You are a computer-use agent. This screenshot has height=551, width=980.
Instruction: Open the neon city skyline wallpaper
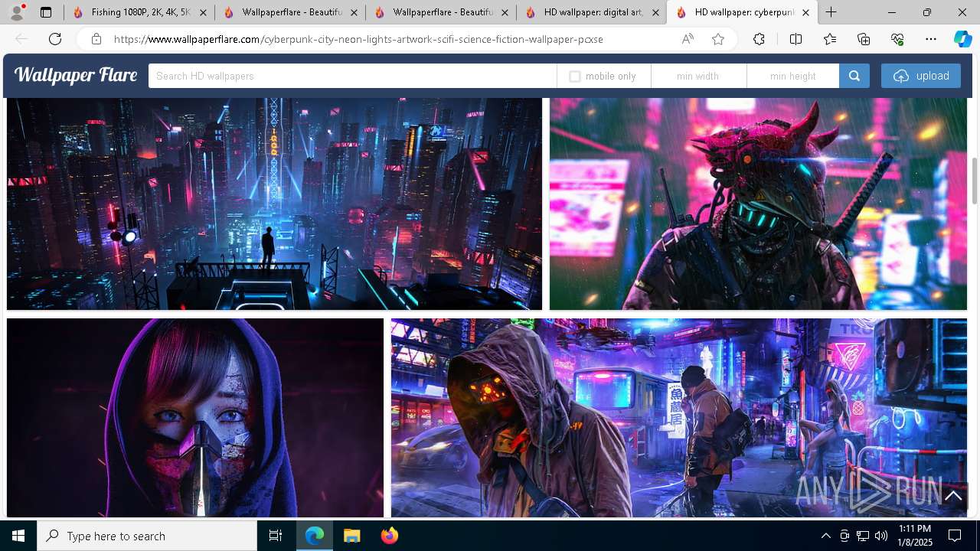coord(274,204)
